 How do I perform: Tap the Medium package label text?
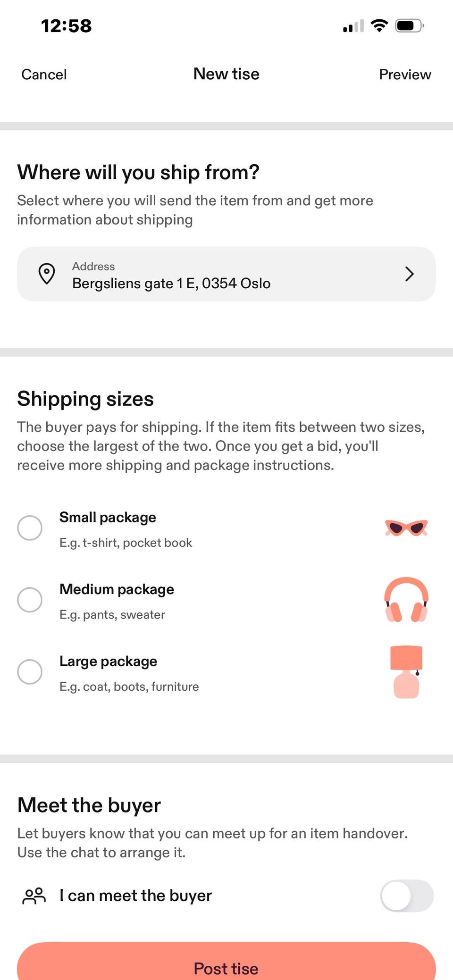pos(117,589)
